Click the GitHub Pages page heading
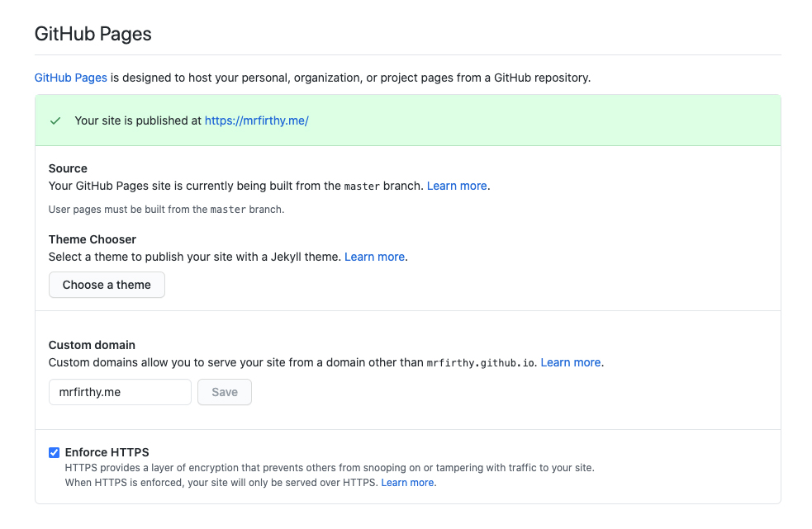 click(93, 34)
